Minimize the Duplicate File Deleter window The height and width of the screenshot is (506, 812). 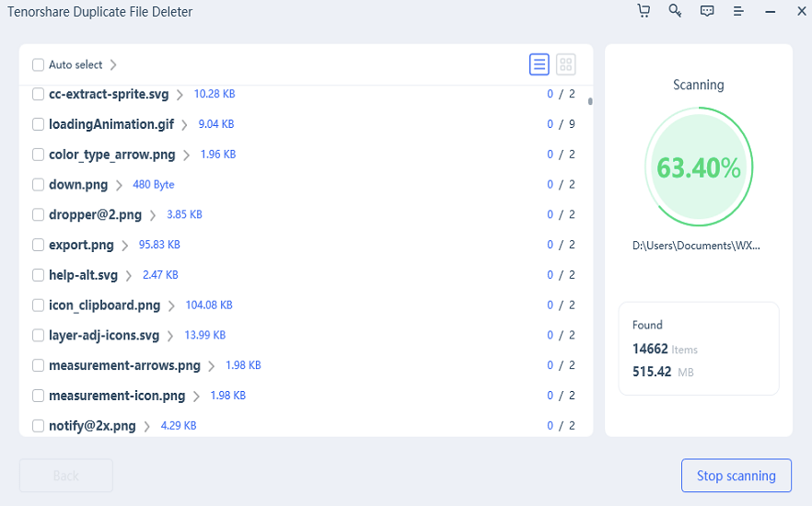770,12
